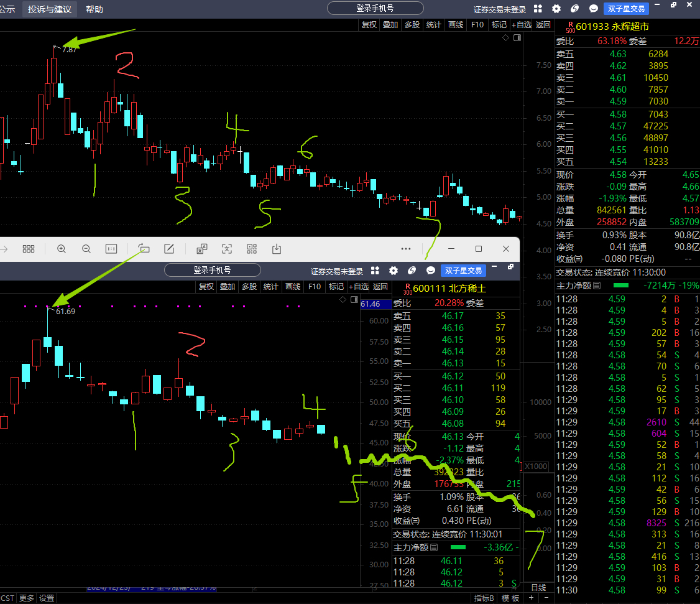Viewport: 700px width, 604px height.
Task: Extract text with the OCR scan icon
Action: [227, 249]
